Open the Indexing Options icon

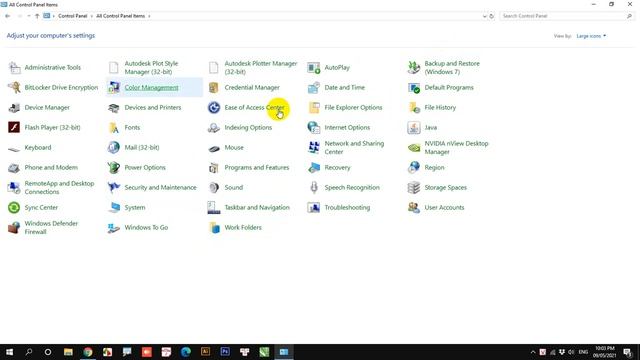coord(214,127)
